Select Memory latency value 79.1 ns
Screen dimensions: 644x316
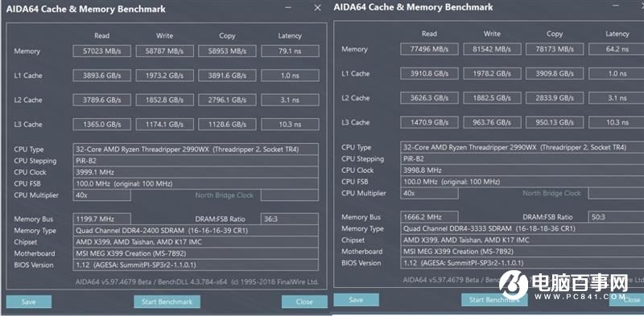pyautogui.click(x=290, y=51)
